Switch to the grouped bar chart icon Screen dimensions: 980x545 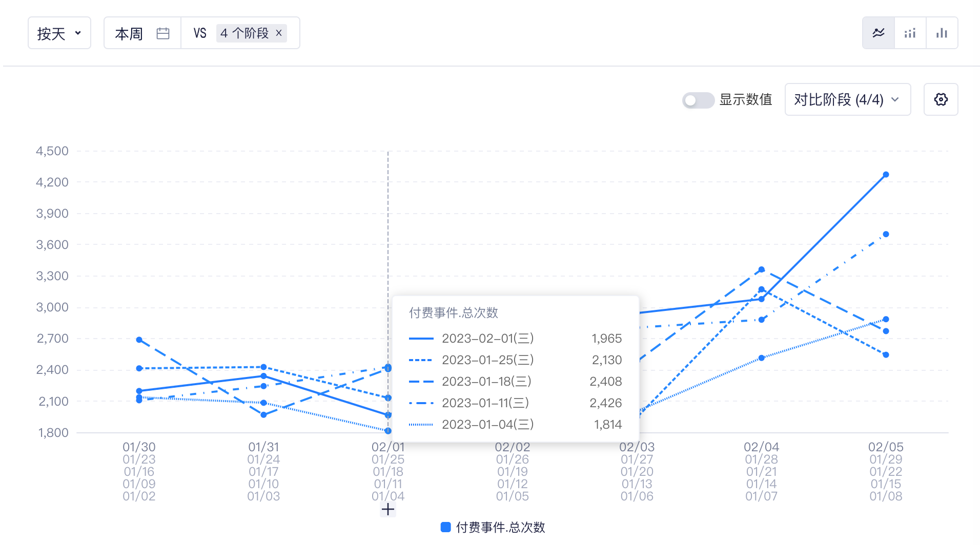click(910, 32)
